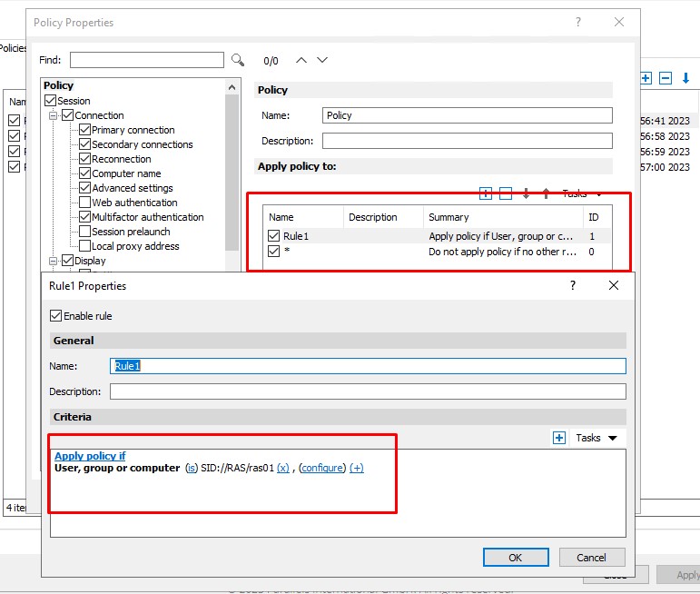This screenshot has height=594, width=700.
Task: Enable the Web authentication checkbox
Action: tap(84, 203)
